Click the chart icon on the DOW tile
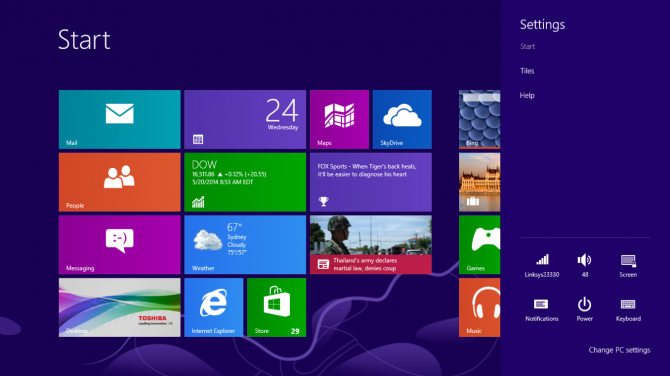The image size is (670, 376). click(198, 202)
